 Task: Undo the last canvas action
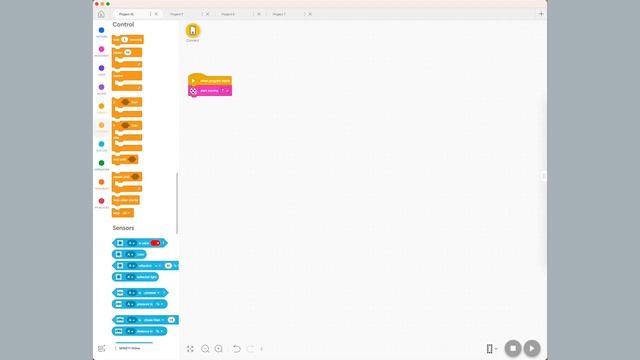coord(236,349)
